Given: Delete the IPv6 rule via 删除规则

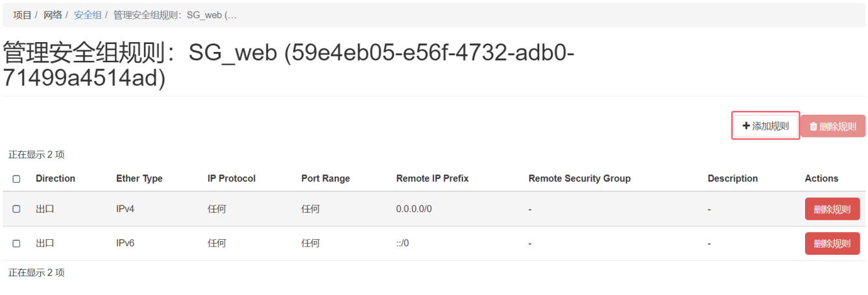Looking at the screenshot, I should (x=832, y=244).
